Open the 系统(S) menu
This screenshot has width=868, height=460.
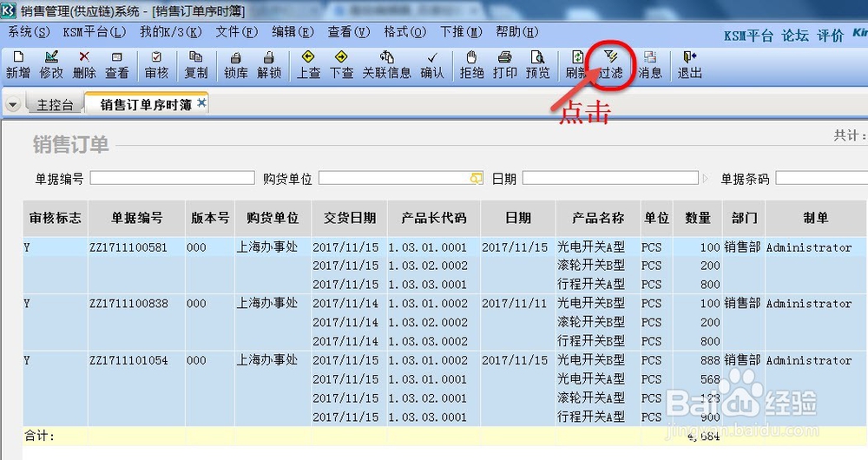click(x=29, y=32)
